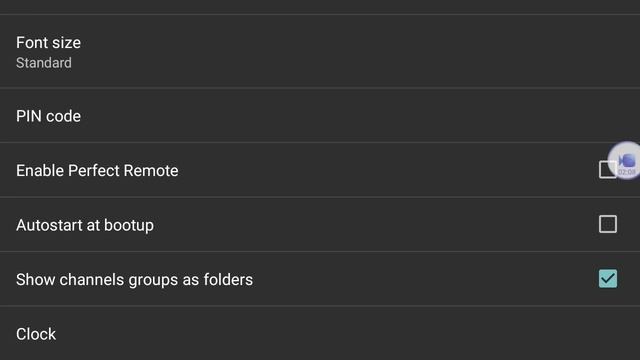The image size is (640, 360).
Task: Tap blank space in the Autostart at bootup row
Action: coord(376,224)
